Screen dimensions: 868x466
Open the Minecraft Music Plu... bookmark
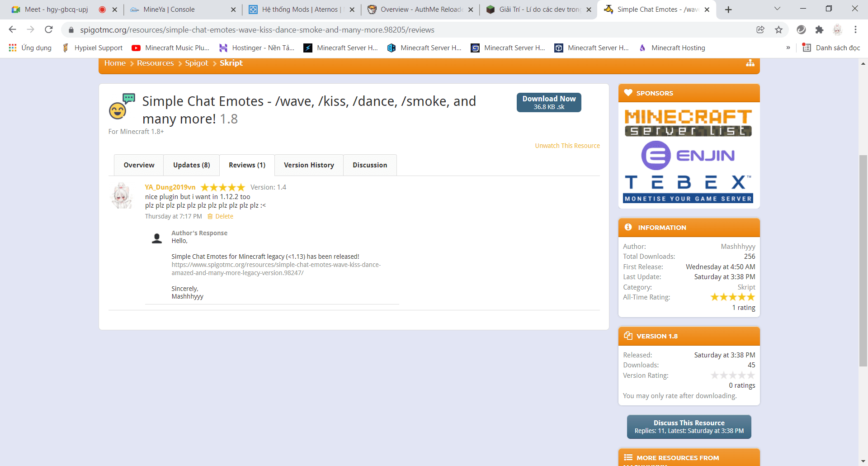(170, 48)
